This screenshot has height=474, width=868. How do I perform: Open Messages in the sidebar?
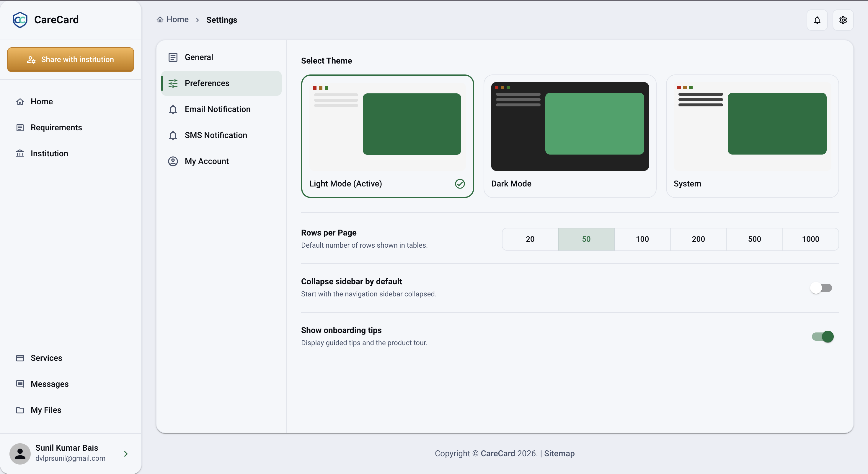point(71,384)
